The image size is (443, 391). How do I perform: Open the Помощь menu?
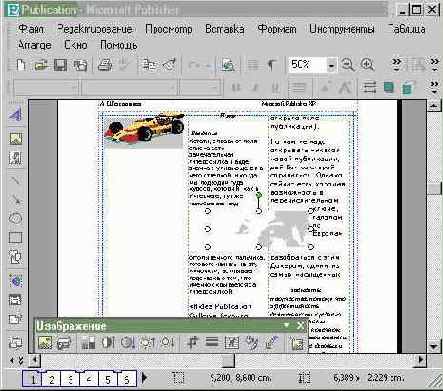coord(119,45)
